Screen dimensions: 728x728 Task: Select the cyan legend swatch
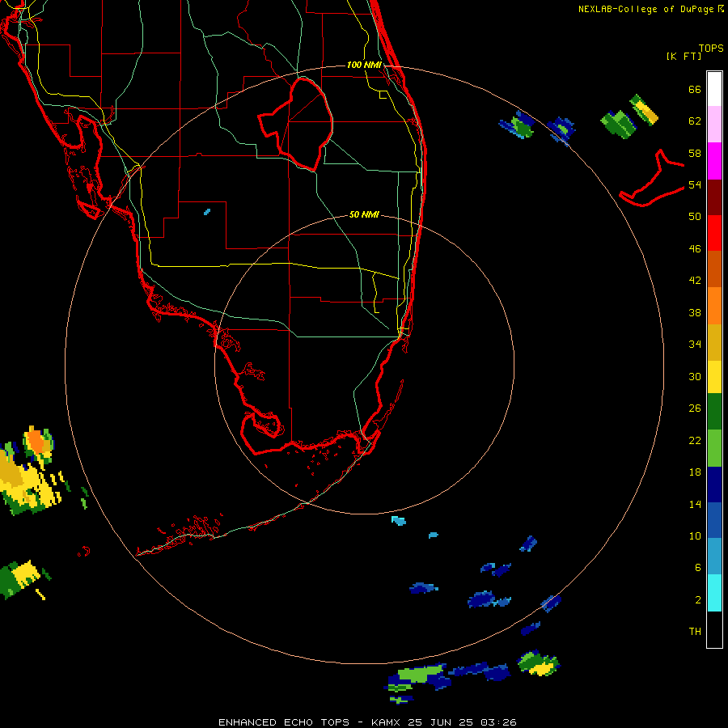pos(714,593)
